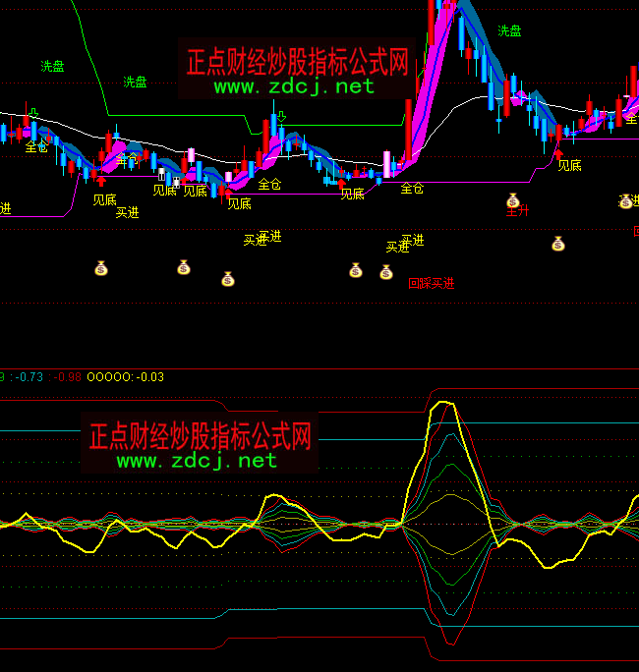Open the top www.zdcj.net link
Viewport: 639px width, 672px height.
click(294, 86)
